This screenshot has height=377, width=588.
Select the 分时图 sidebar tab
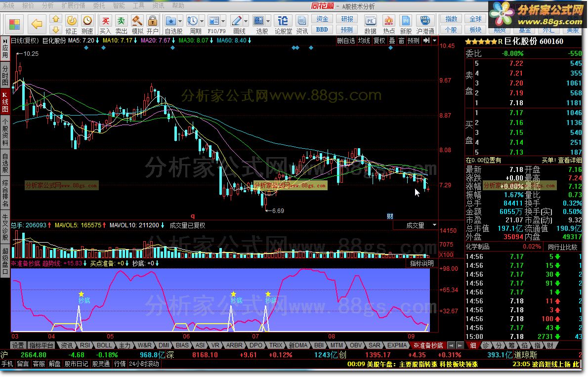(5, 75)
